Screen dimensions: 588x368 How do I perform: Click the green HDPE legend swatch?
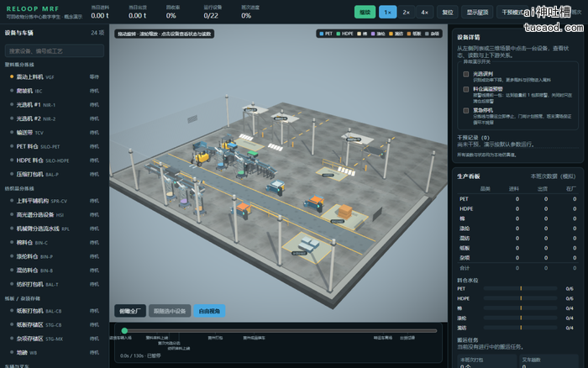339,34
